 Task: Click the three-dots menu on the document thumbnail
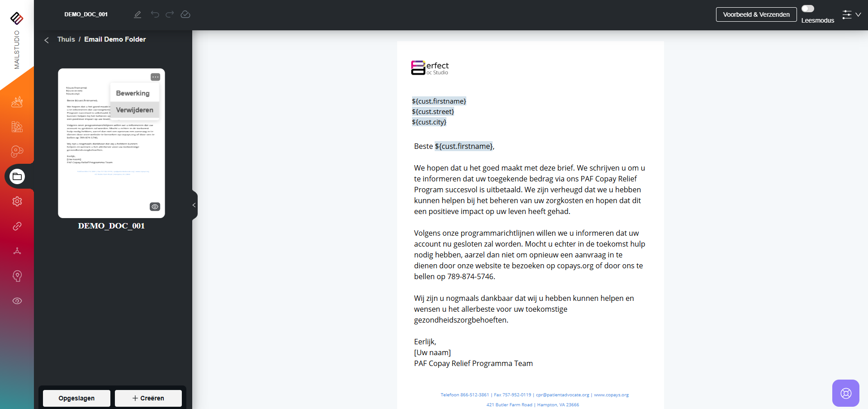[x=155, y=77]
